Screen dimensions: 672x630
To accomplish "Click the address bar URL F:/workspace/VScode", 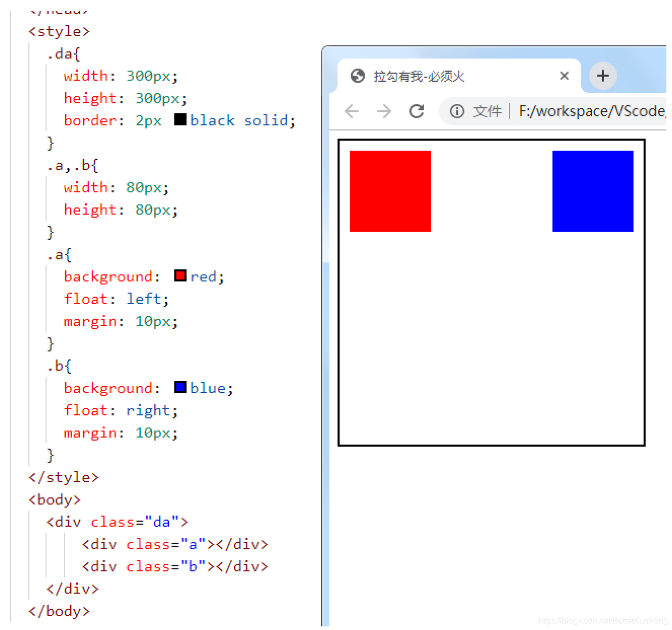I will (592, 111).
